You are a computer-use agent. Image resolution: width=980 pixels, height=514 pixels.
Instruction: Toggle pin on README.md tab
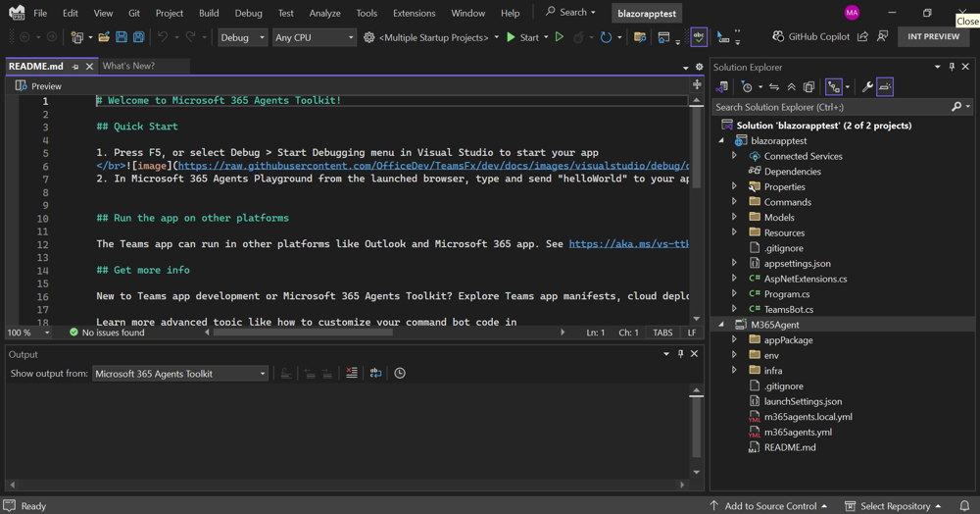coord(75,67)
